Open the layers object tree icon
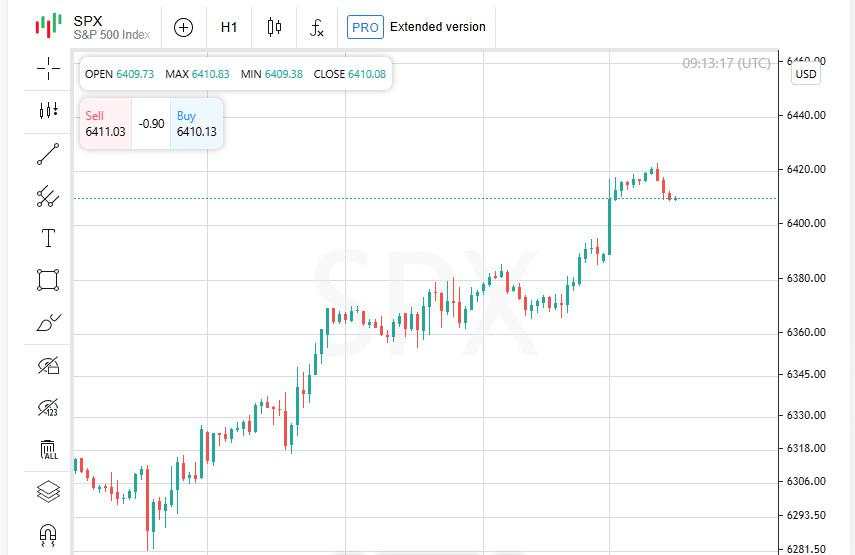Image resolution: width=855 pixels, height=555 pixels. click(x=48, y=492)
